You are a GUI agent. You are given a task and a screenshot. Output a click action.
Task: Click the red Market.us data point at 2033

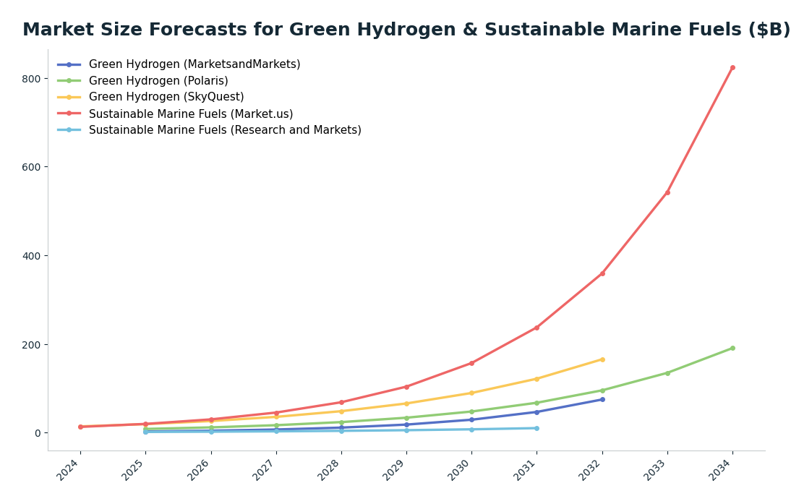667,192
